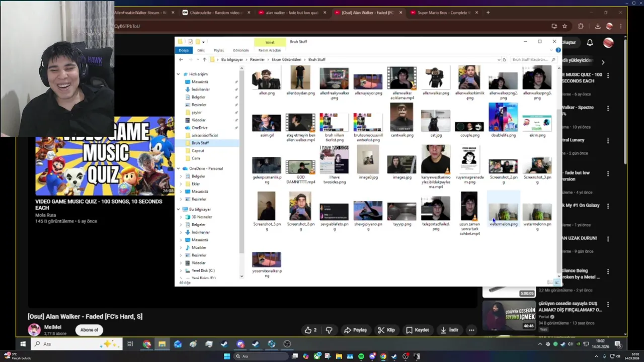Expand Yerel Disk (C:) tree node
This screenshot has width=644, height=362.
coord(181,270)
